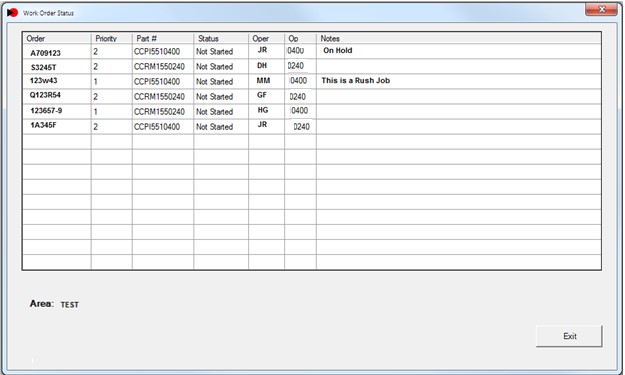625x375 pixels.
Task: Click the Op column header
Action: [300, 39]
